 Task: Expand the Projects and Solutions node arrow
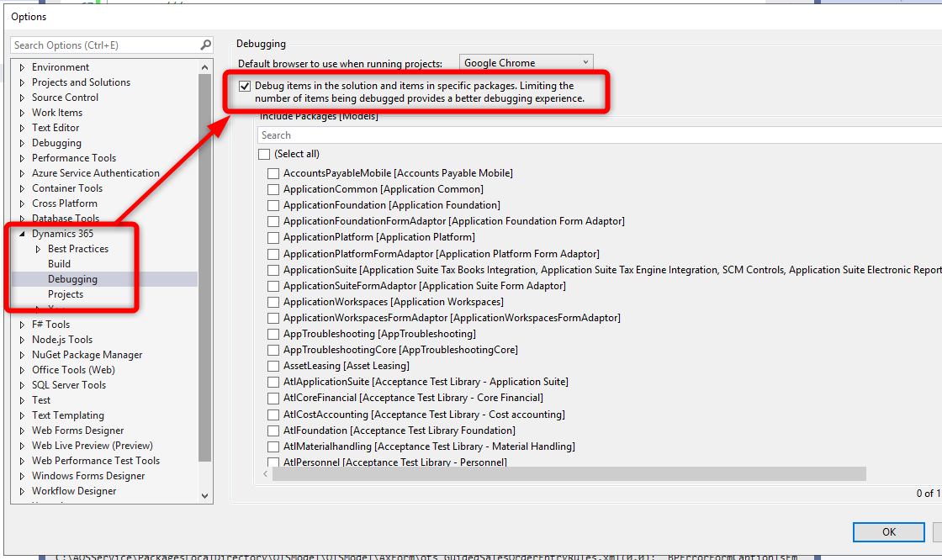click(x=22, y=82)
